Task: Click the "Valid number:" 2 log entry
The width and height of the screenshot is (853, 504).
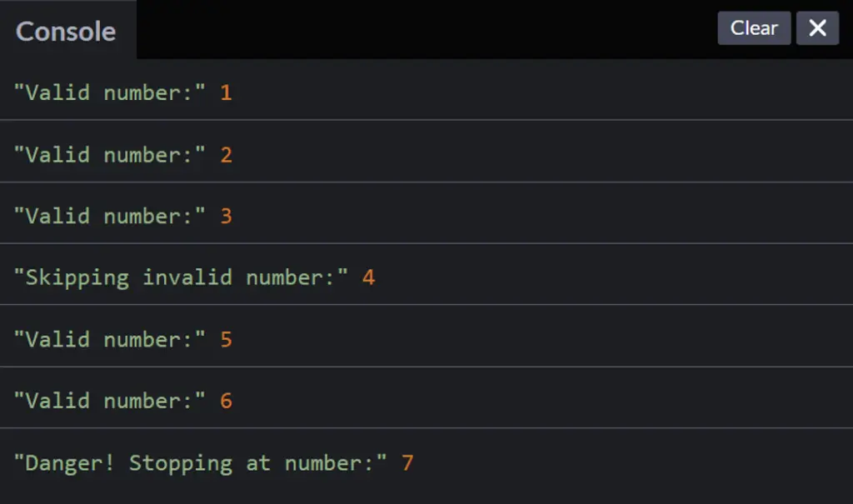Action: pos(426,152)
